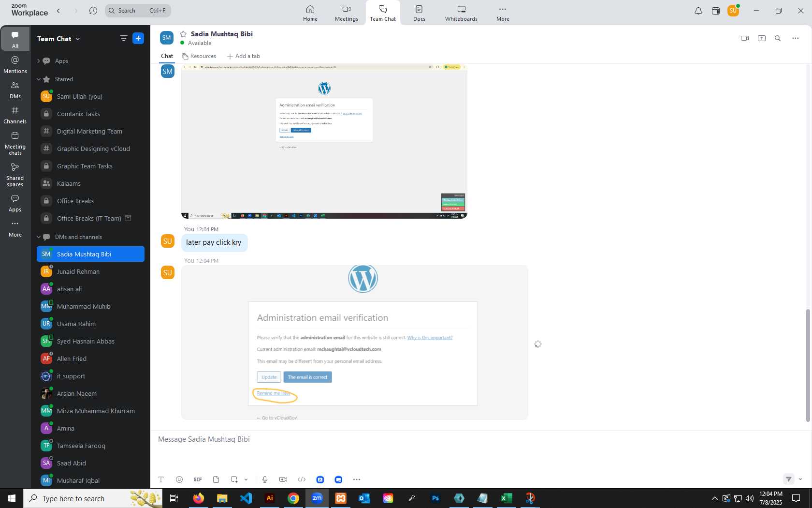Open Muhammad Muhib chat
The height and width of the screenshot is (508, 812).
coord(90,306)
